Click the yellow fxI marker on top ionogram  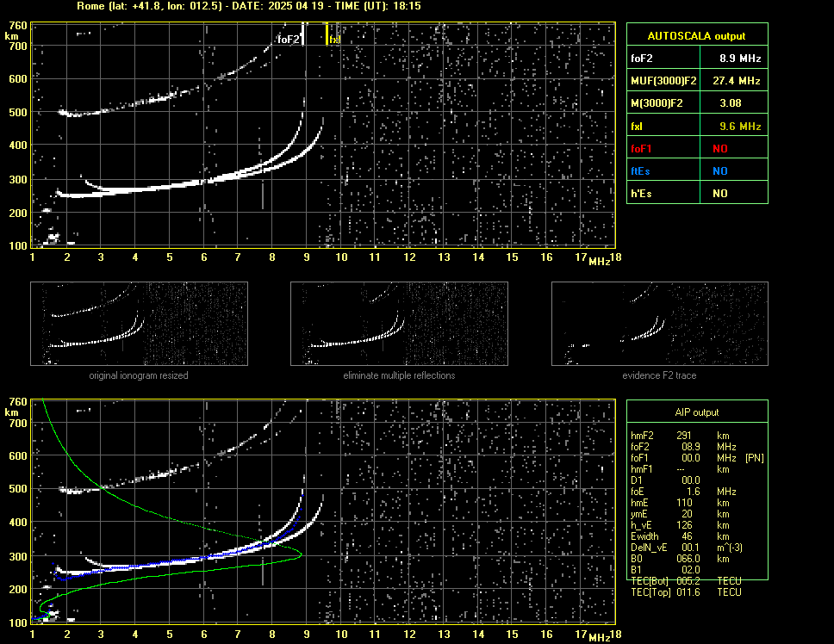click(327, 34)
